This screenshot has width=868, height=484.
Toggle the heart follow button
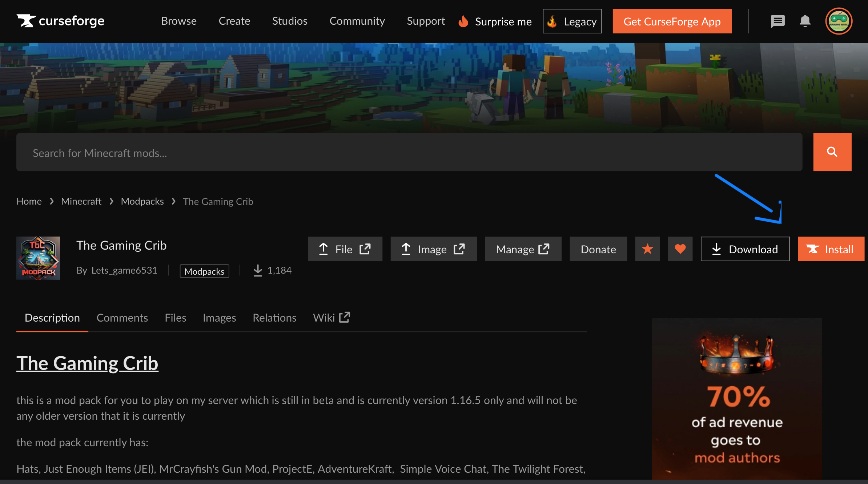click(x=680, y=249)
